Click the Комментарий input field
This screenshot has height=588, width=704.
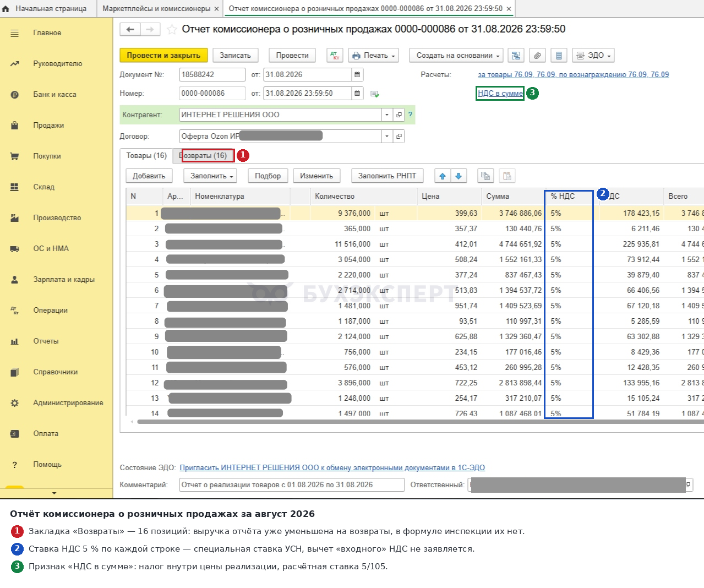pyautogui.click(x=292, y=484)
